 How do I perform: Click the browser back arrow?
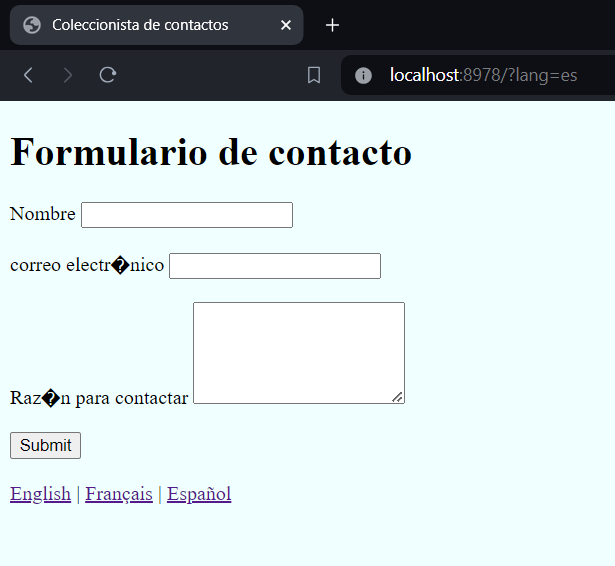(x=28, y=75)
